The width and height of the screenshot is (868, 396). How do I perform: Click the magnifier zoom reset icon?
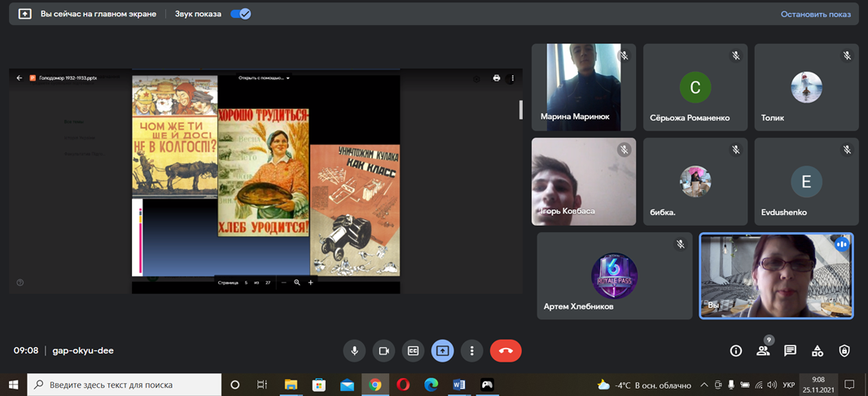coord(297,283)
